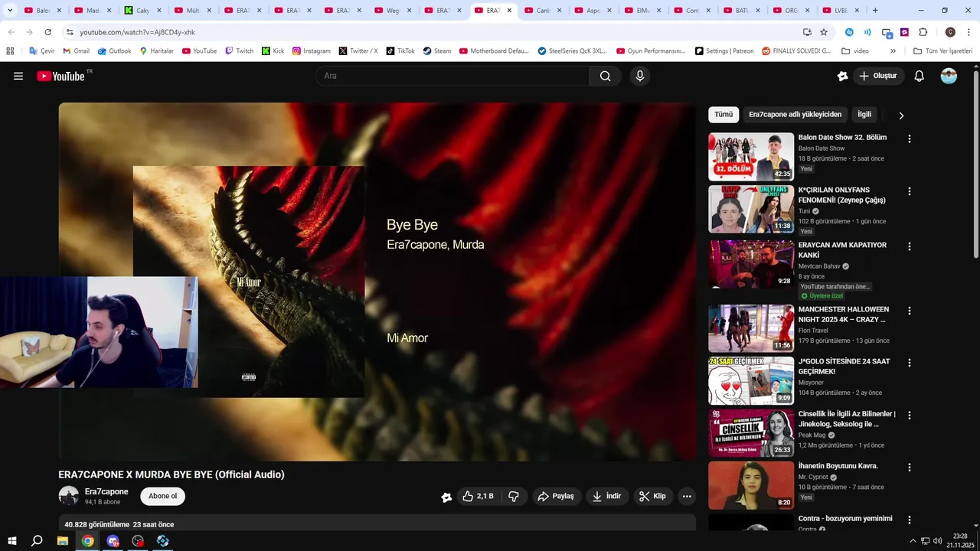Click the Oluştur create button
The width and height of the screenshot is (980, 551).
(x=878, y=76)
